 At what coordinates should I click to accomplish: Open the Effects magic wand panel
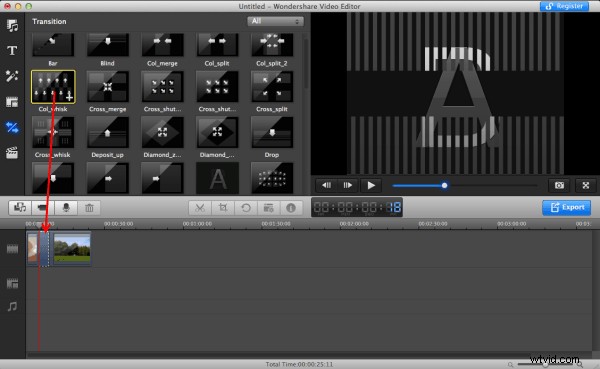click(12, 76)
